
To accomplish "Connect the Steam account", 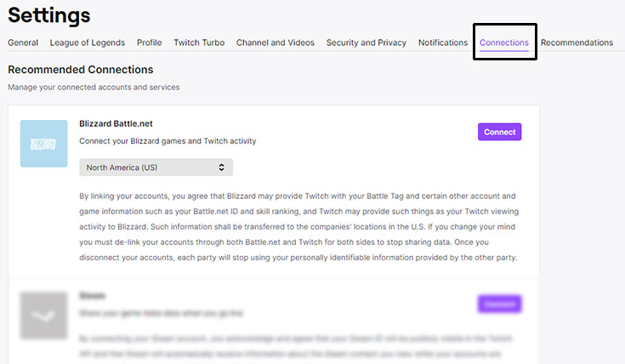I will pyautogui.click(x=499, y=304).
